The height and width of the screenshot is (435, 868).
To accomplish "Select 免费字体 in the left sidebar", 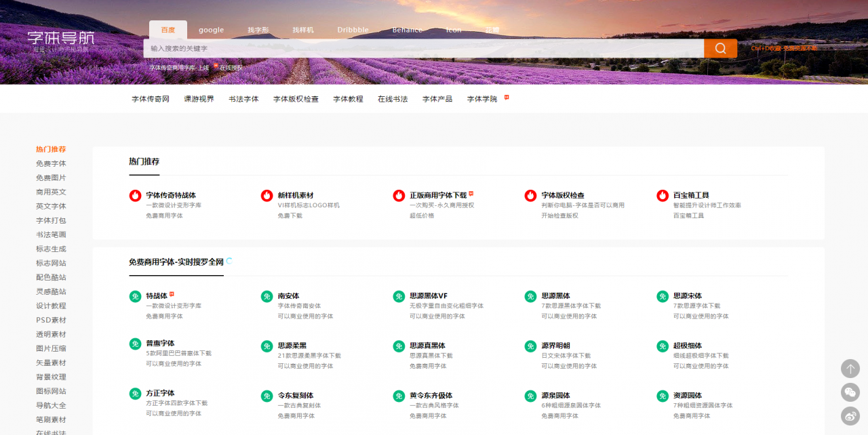I will 51,163.
